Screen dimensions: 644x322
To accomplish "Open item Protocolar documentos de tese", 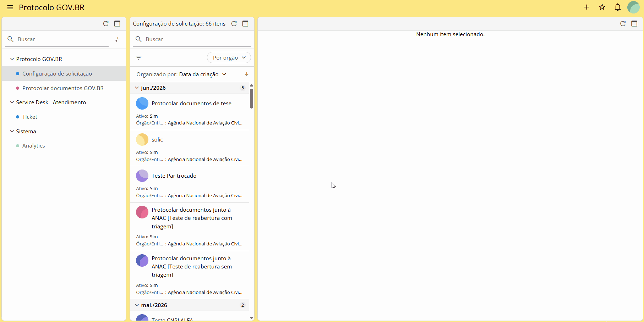I will 189,112.
